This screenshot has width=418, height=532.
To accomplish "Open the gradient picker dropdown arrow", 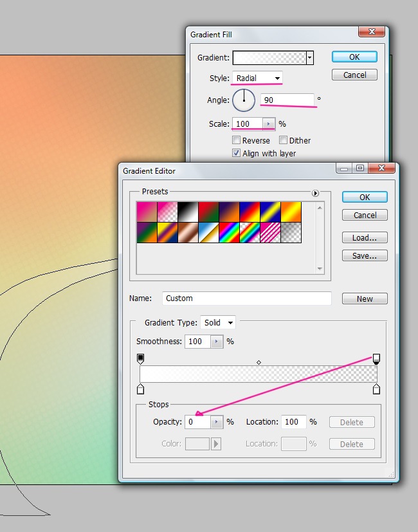I will [310, 58].
